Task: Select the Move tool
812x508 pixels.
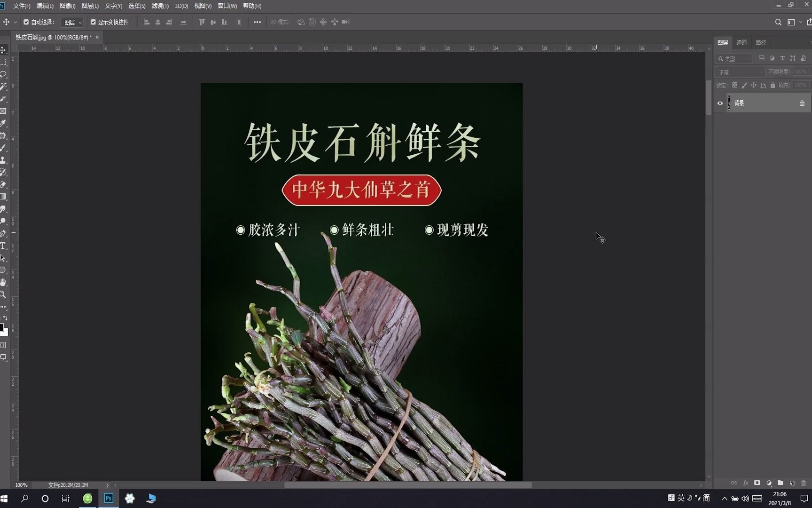Action: (x=4, y=50)
